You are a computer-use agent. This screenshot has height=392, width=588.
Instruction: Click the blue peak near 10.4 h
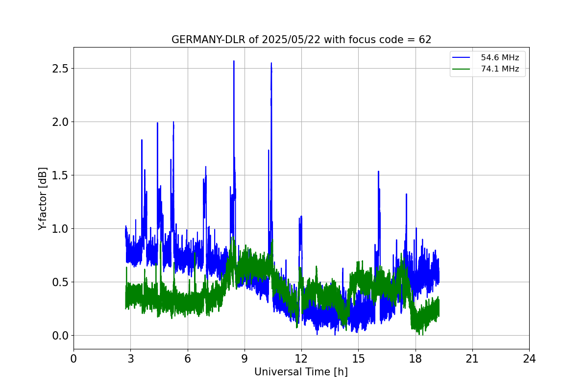click(271, 64)
